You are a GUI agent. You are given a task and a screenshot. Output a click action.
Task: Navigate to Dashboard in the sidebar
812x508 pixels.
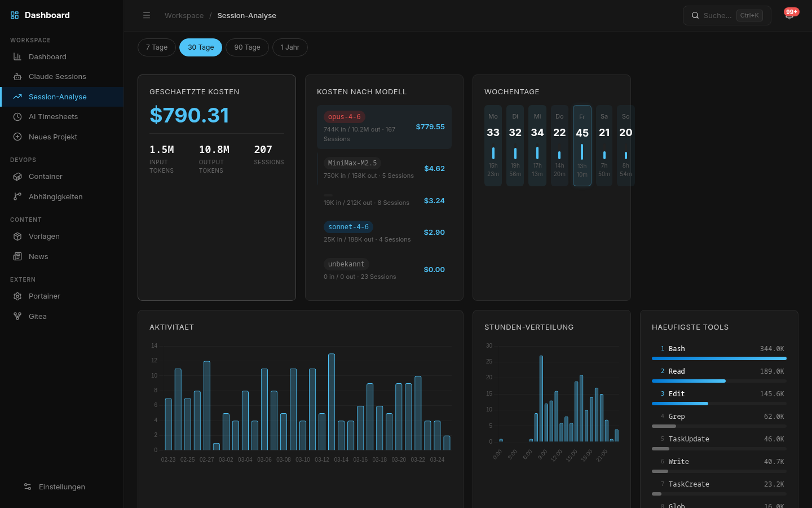[47, 56]
